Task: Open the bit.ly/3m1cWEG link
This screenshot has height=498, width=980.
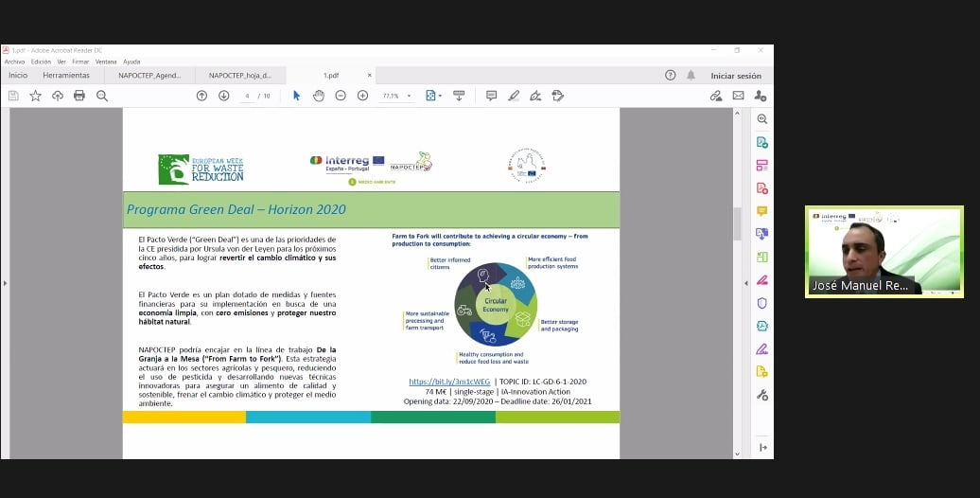Action: coord(449,382)
